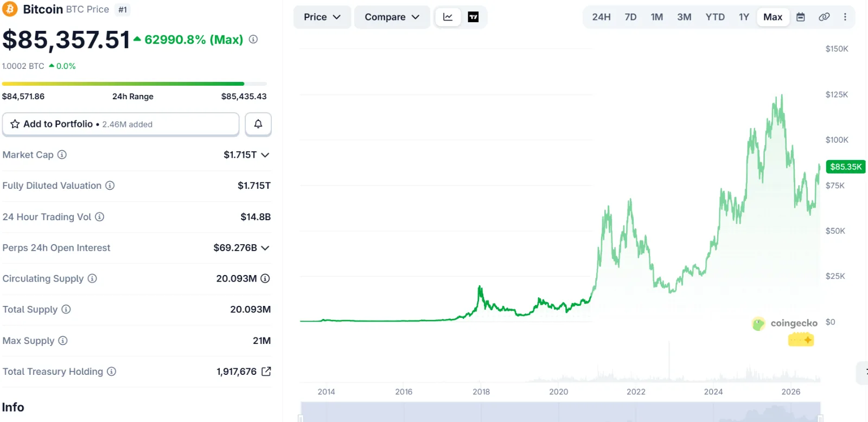Click the $14.8B trading volume value
This screenshot has width=868, height=422.
[x=256, y=217]
